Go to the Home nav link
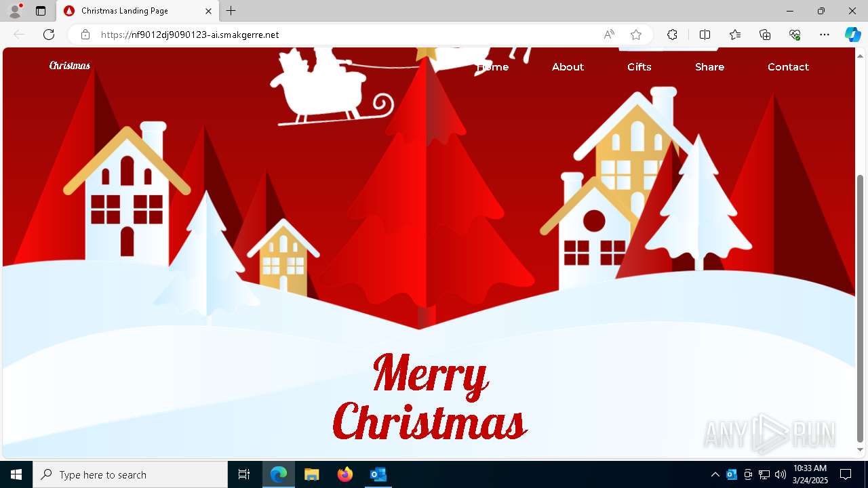868x488 pixels. pos(493,67)
